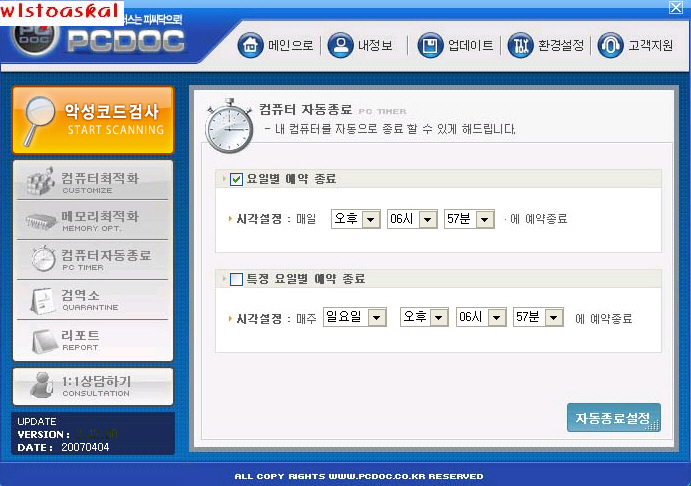
Task: Open 고객지원 menu item
Action: coord(635,45)
